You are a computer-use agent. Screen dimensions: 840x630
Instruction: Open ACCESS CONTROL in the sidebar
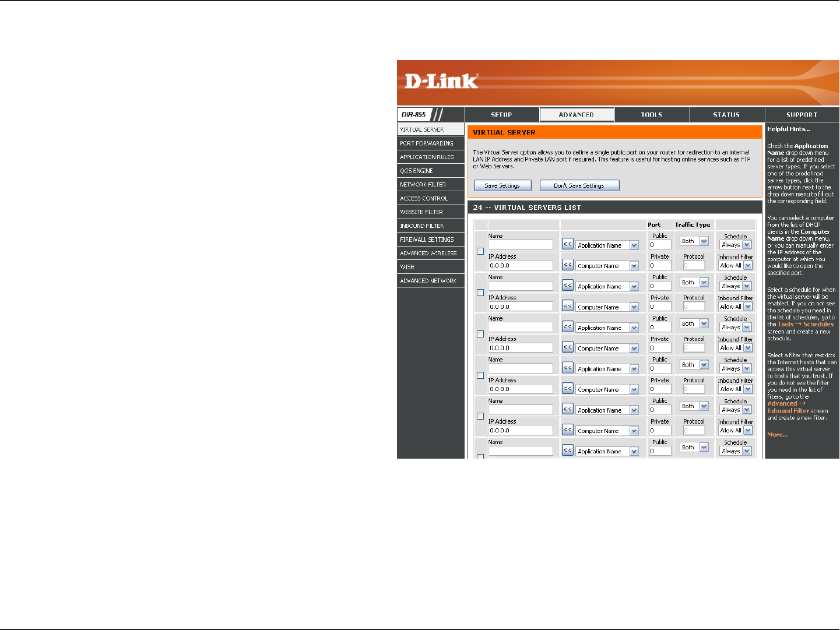(x=431, y=198)
